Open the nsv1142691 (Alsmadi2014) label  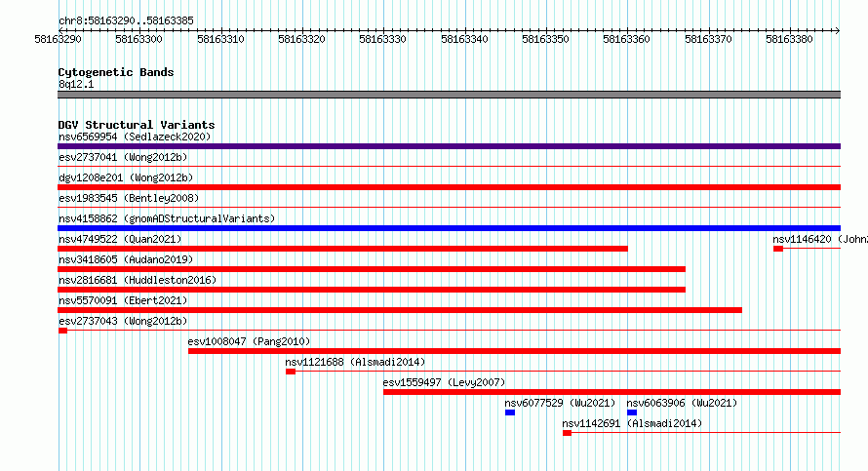point(632,423)
